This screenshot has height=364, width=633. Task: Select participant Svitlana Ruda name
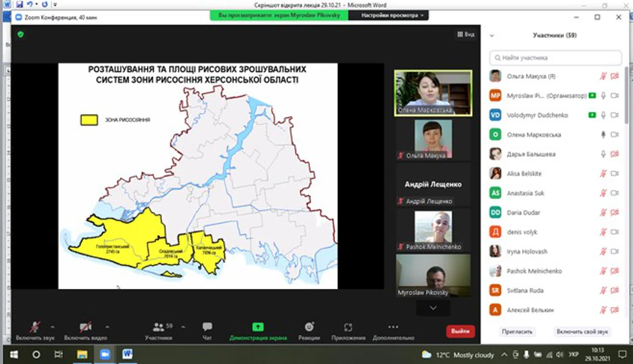[525, 291]
